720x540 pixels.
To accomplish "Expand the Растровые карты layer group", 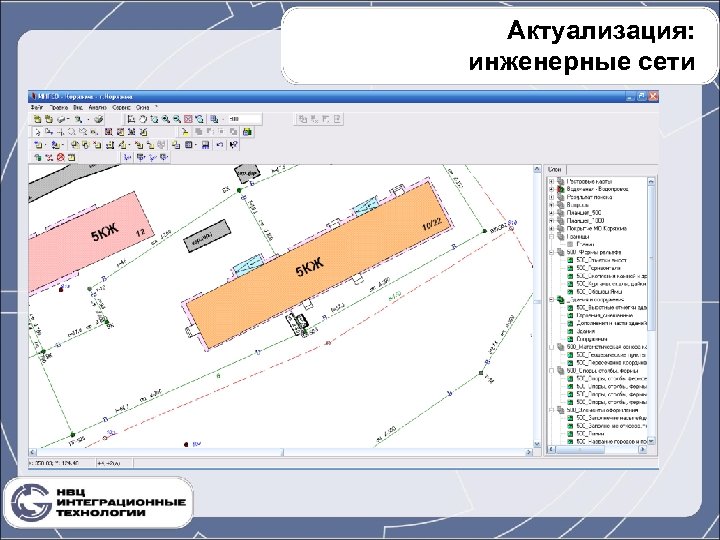I will 551,181.
